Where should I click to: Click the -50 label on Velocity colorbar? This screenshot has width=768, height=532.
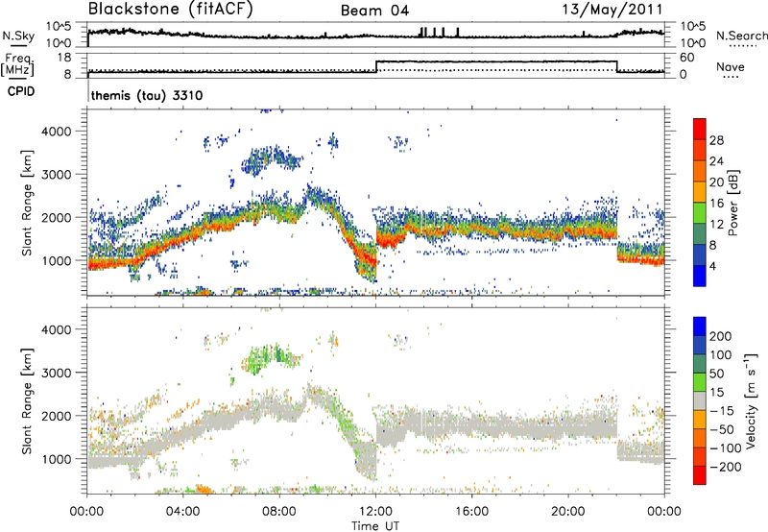pos(722,429)
